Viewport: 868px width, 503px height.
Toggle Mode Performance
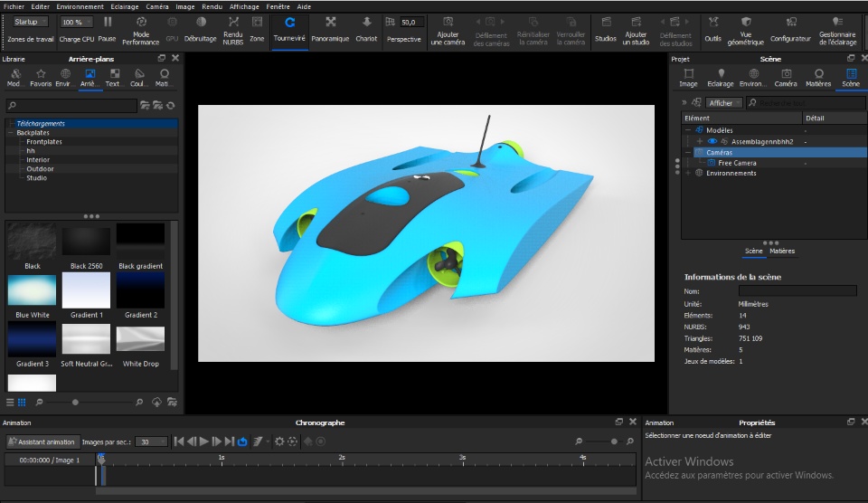141,30
